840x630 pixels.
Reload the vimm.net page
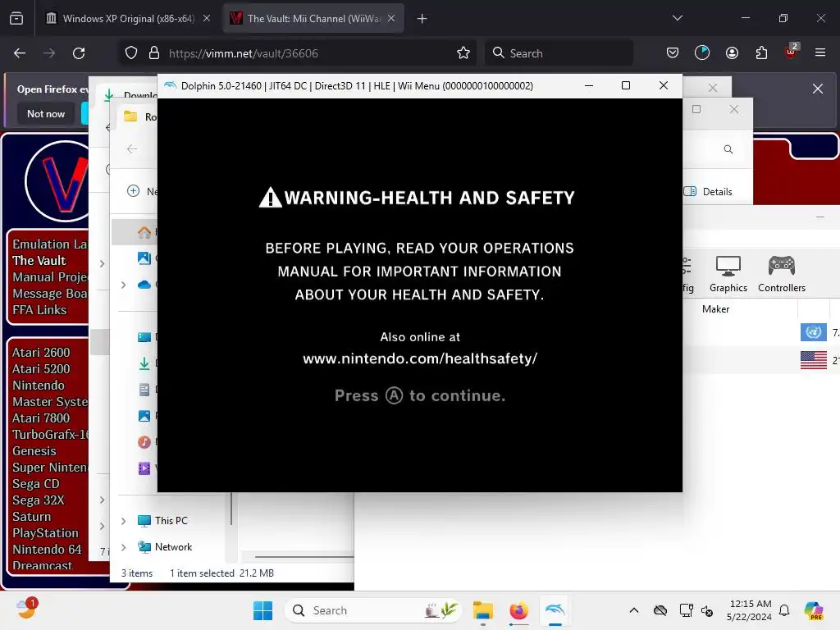click(79, 53)
